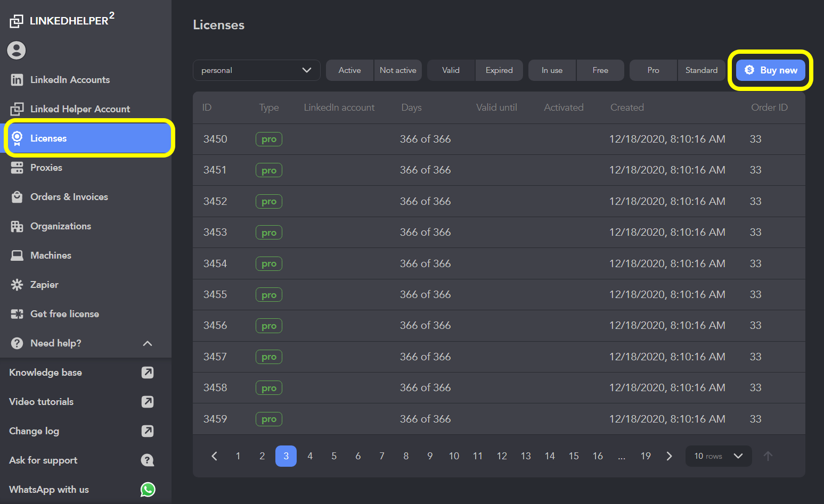Click the Get free license ticket icon

(17, 314)
